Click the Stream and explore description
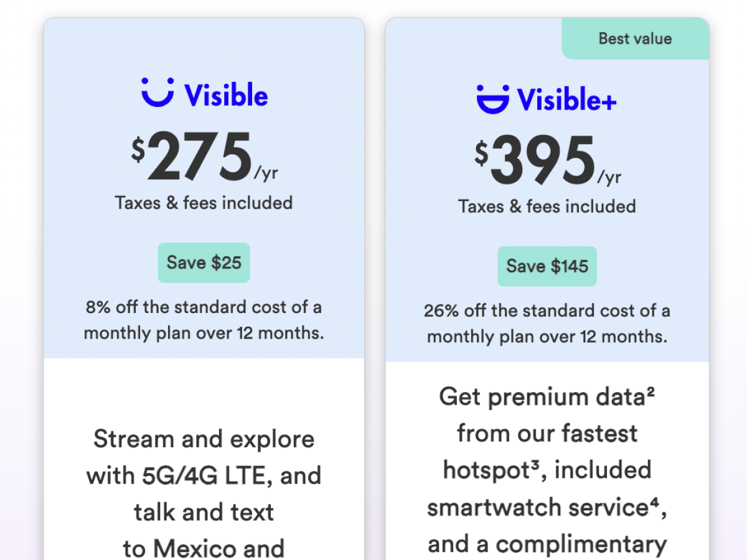Image resolution: width=747 pixels, height=560 pixels. (204, 439)
